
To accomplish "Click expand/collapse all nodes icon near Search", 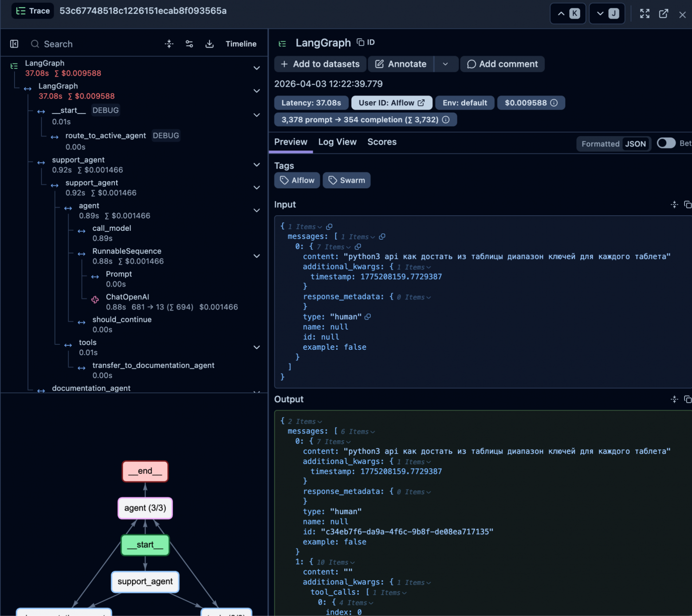I will click(x=169, y=44).
